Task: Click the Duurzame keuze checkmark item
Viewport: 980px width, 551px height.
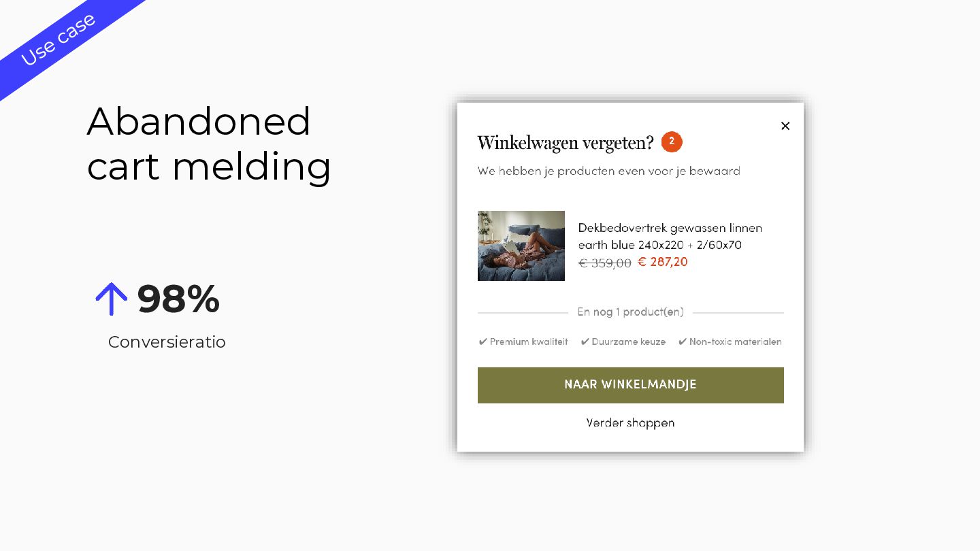Action: 623,341
